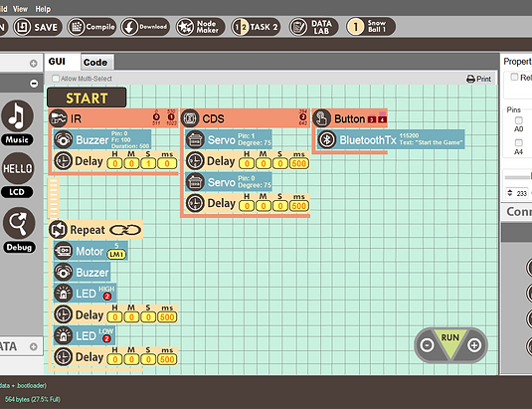The height and width of the screenshot is (409, 532).
Task: Expand the DATA section plus icon
Action: tap(33, 346)
